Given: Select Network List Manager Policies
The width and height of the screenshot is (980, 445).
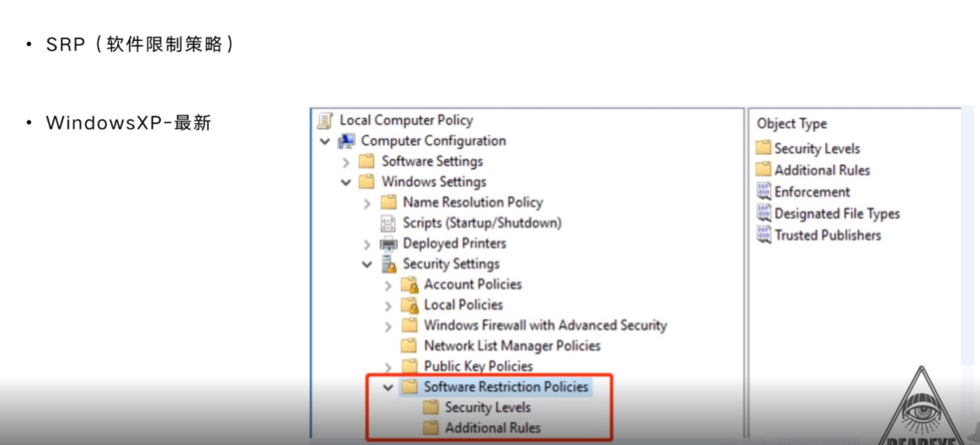Looking at the screenshot, I should (512, 346).
